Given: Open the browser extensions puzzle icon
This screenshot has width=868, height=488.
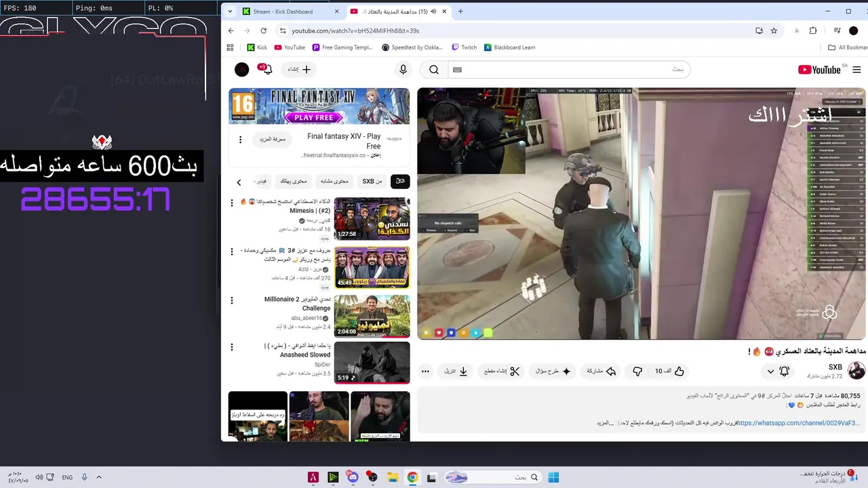Looking at the screenshot, I should (813, 30).
